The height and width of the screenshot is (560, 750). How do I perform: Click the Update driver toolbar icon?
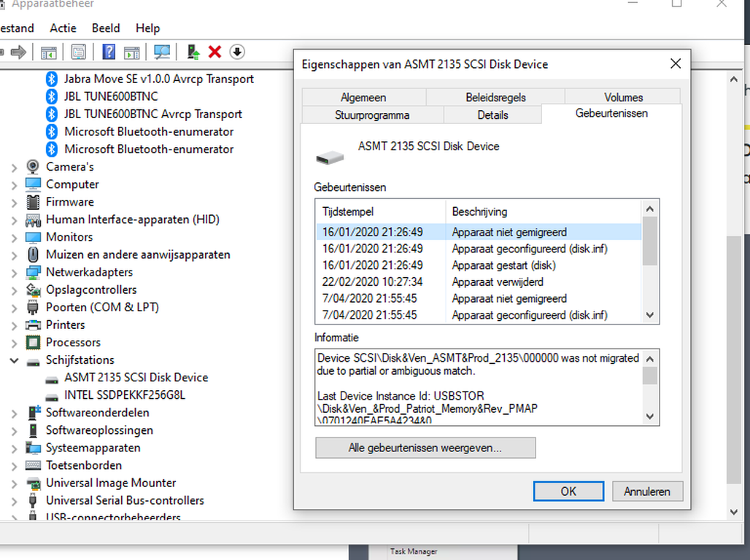pos(193,52)
